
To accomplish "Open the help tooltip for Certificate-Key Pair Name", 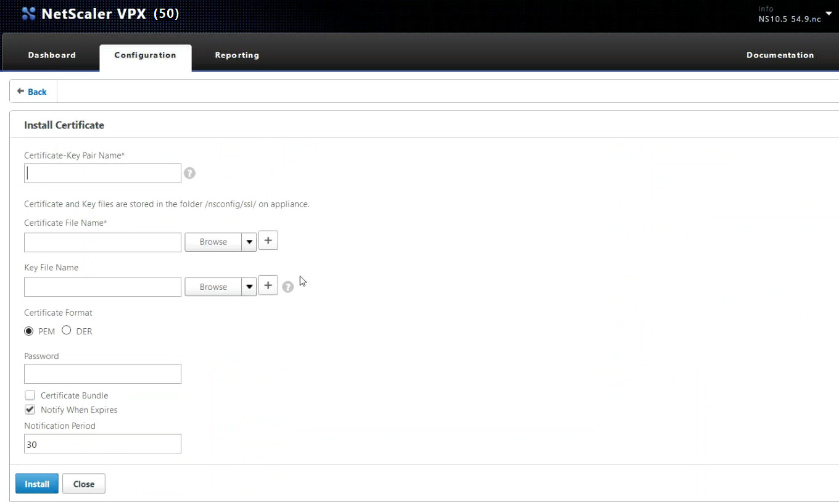I will point(189,173).
